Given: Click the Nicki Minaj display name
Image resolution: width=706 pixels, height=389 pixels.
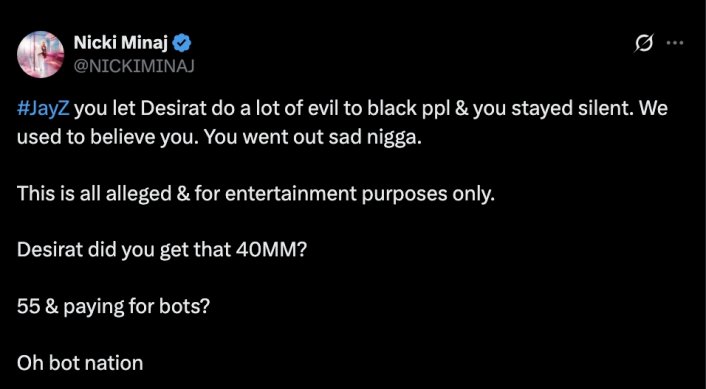Looking at the screenshot, I should [x=121, y=43].
